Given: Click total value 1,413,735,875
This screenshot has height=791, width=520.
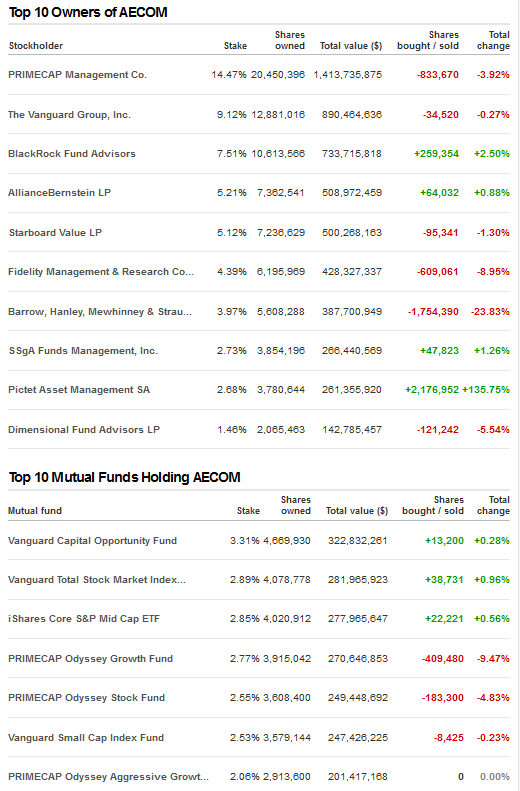Looking at the screenshot, I should [x=348, y=75].
